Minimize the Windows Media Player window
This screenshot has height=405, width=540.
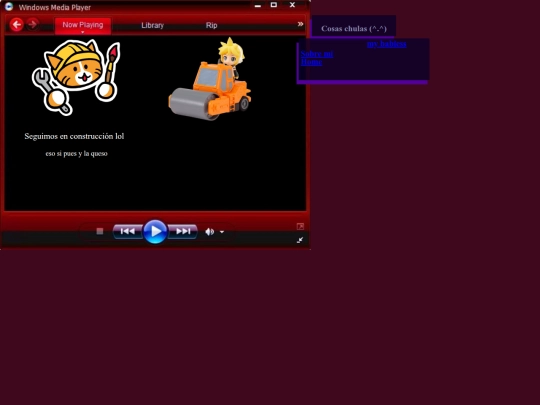[258, 5]
